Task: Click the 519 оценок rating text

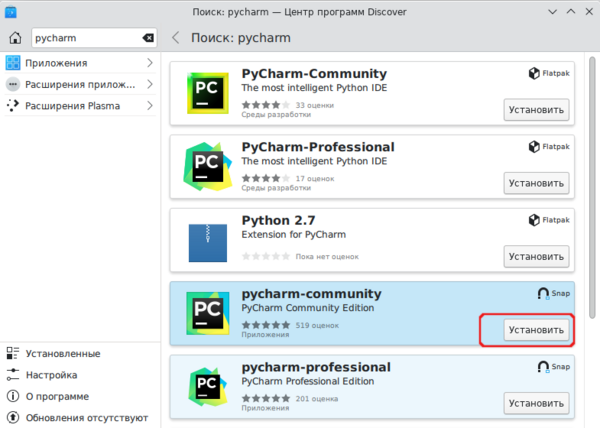Action: click(x=317, y=325)
